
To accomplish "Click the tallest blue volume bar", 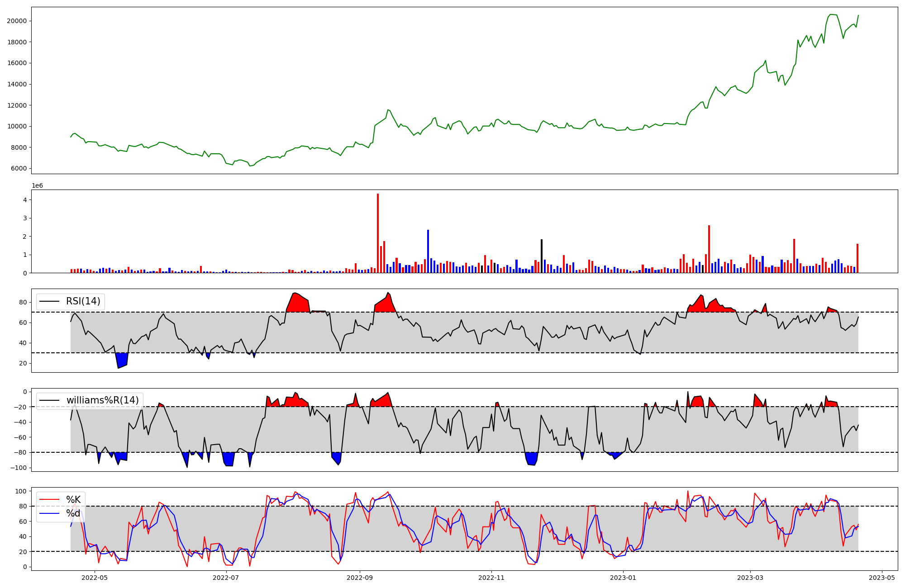I will [428, 251].
